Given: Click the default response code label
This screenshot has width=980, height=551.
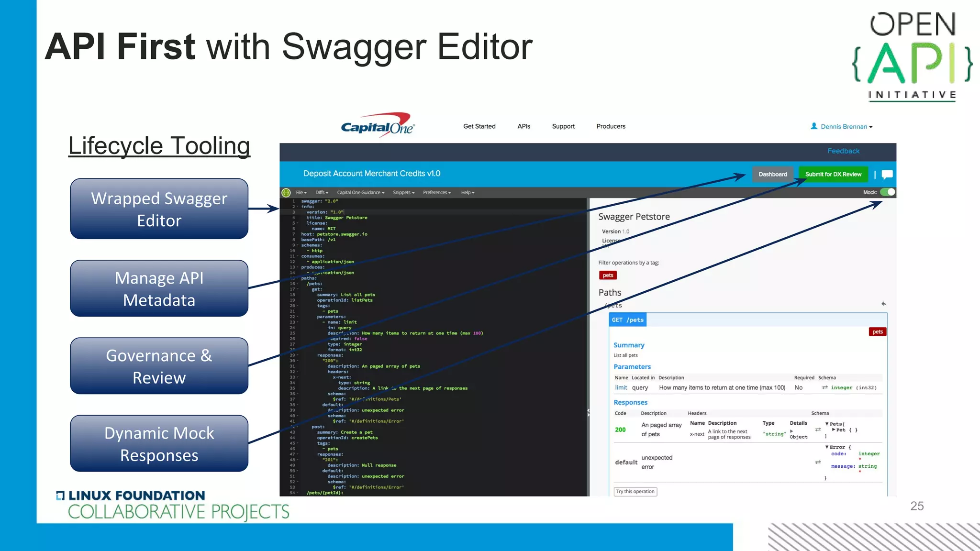Looking at the screenshot, I should coord(626,462).
